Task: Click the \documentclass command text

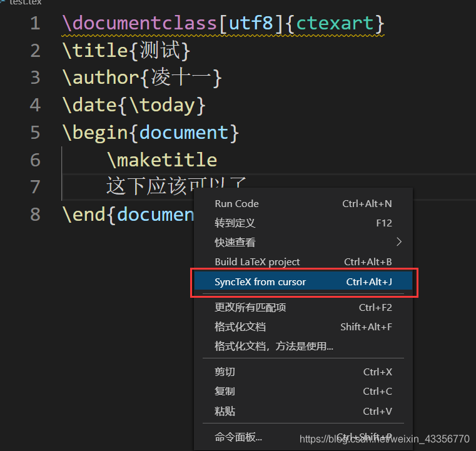Action: 139,24
